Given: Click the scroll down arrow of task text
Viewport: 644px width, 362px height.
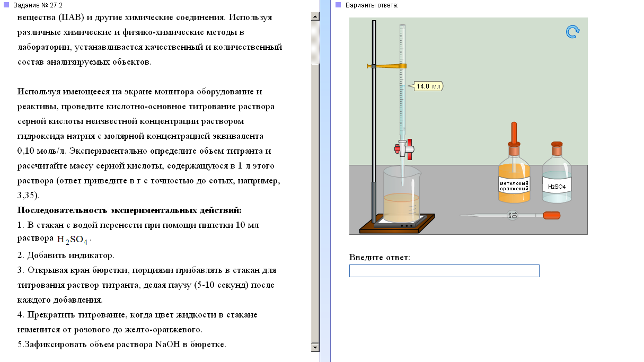Looking at the screenshot, I should [x=315, y=347].
